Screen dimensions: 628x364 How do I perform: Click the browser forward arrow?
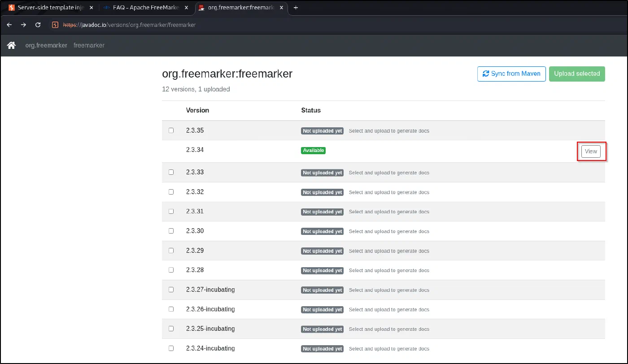point(23,25)
